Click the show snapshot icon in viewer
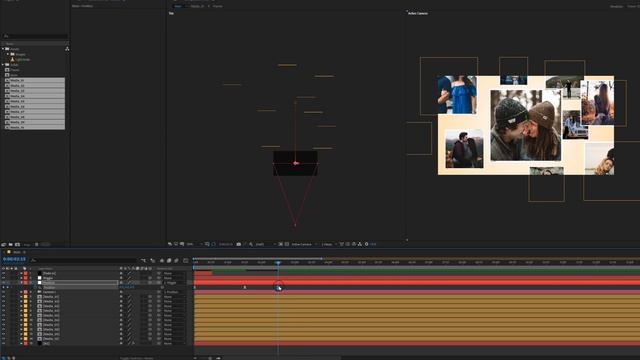 pos(245,244)
